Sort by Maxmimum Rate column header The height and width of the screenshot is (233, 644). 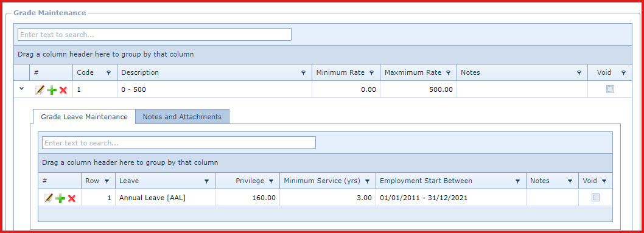[x=413, y=72]
